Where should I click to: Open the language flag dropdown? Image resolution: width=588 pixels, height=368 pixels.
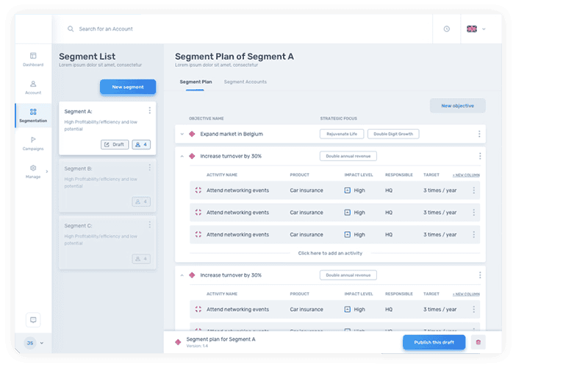(476, 29)
